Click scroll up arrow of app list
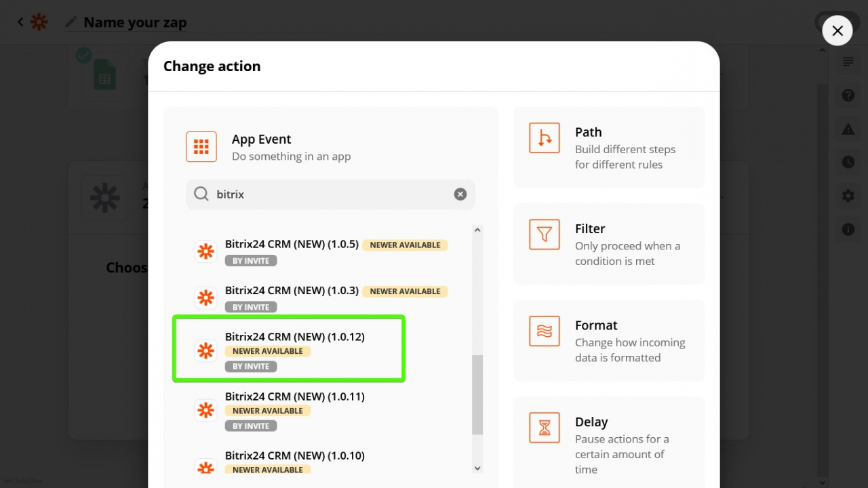This screenshot has height=488, width=868. (477, 230)
